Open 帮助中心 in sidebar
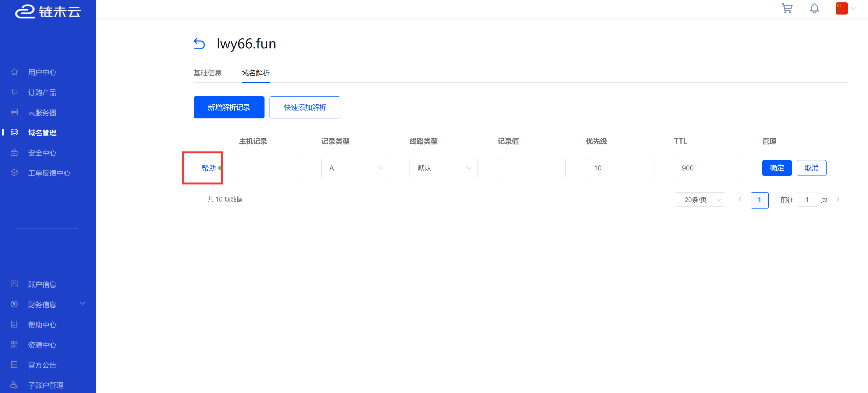Screen dimensions: 868x393 [x=42, y=325]
